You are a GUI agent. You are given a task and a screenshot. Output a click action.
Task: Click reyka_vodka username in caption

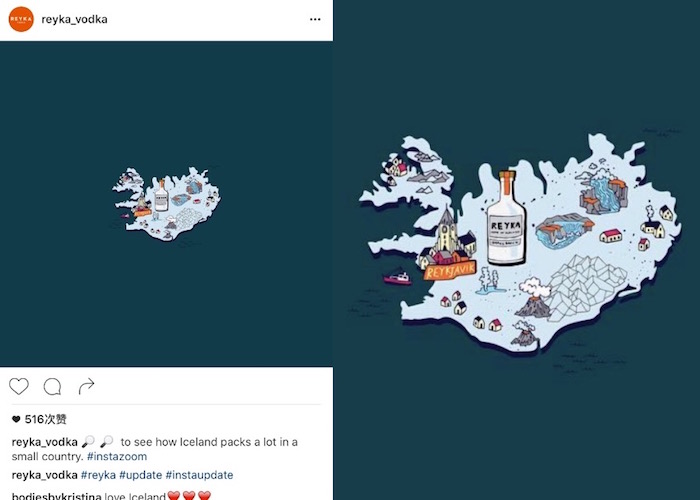pos(45,442)
